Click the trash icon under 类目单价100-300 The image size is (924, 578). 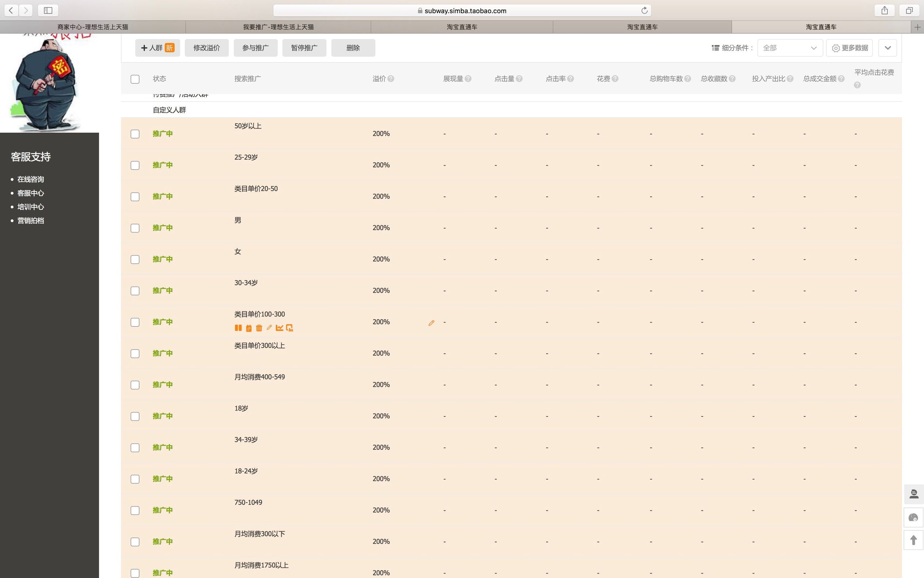(x=259, y=328)
